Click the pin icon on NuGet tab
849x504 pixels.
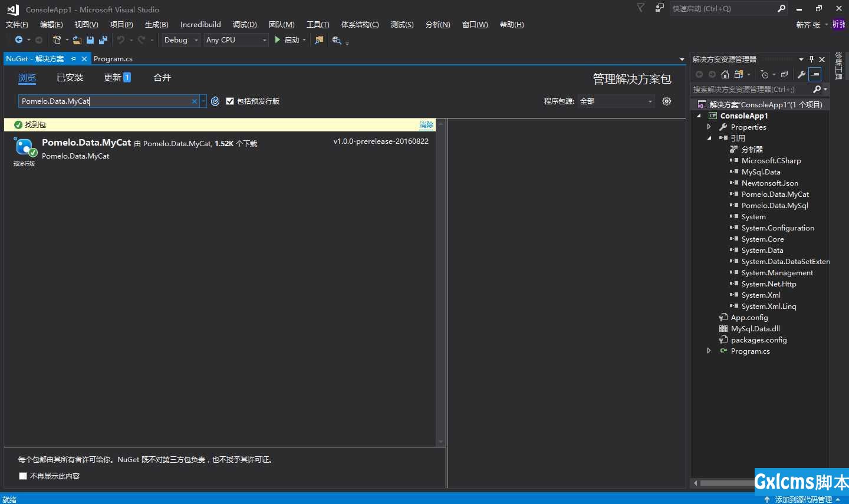(x=74, y=59)
